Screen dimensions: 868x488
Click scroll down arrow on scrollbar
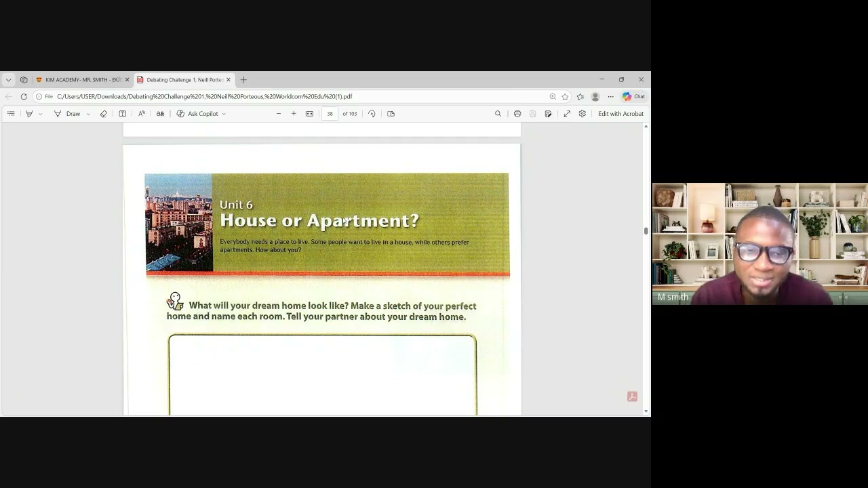pyautogui.click(x=646, y=411)
